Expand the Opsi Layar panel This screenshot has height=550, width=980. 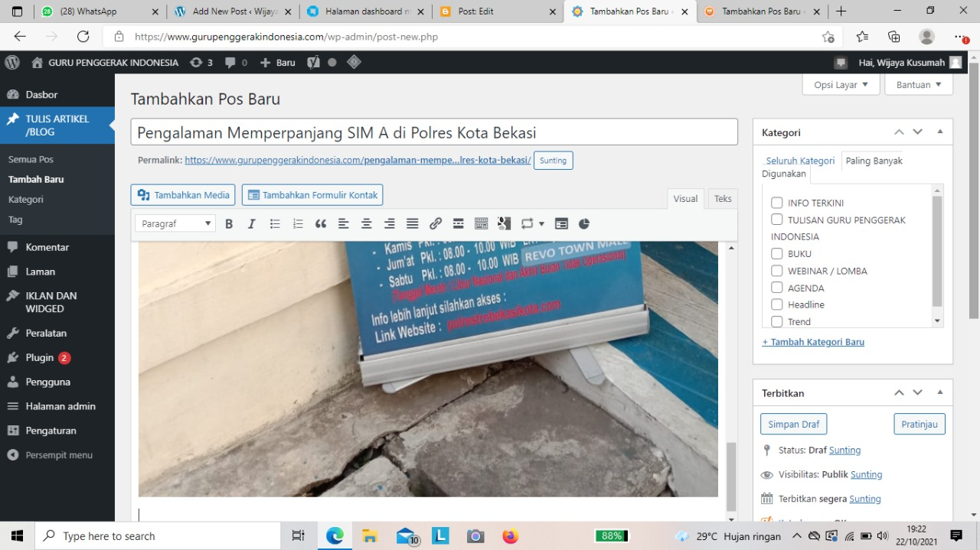point(841,85)
